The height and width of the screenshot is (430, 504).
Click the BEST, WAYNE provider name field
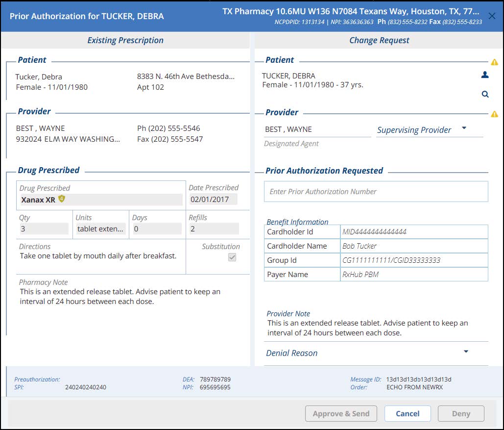[317, 129]
